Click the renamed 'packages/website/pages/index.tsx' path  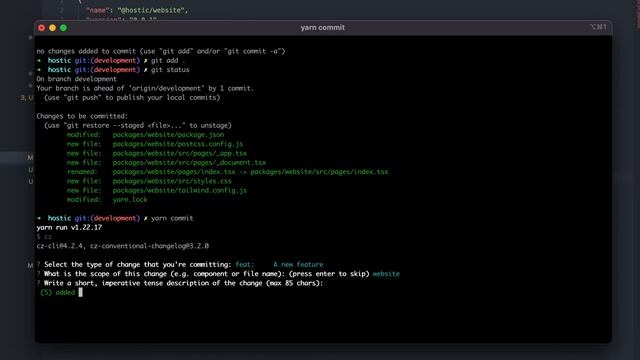(x=174, y=172)
